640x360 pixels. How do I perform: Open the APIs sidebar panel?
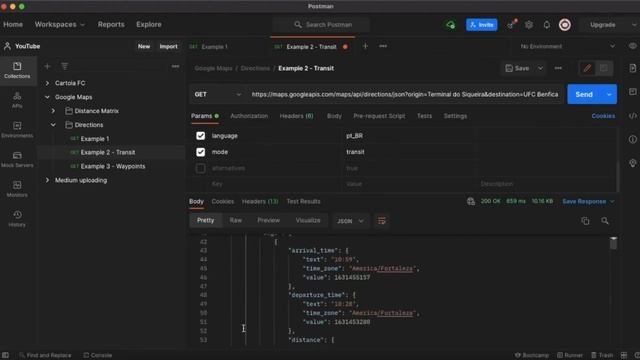point(17,100)
